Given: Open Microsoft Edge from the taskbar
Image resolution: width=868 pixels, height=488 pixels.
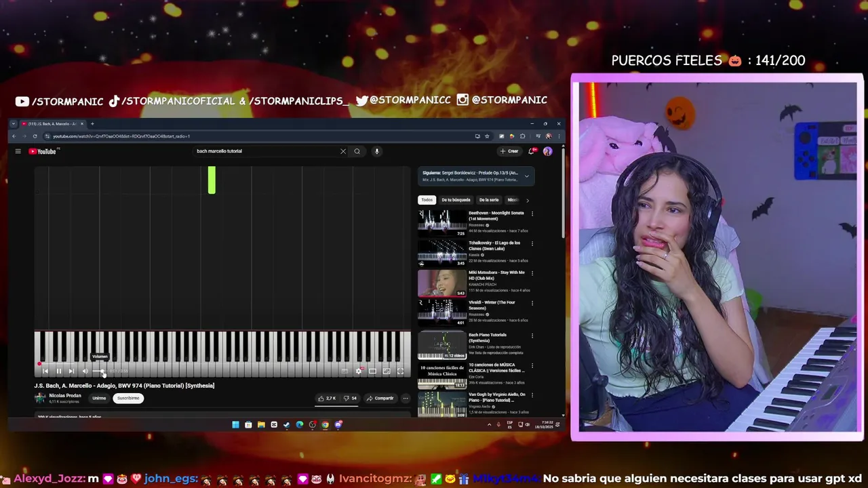Looking at the screenshot, I should coord(300,425).
